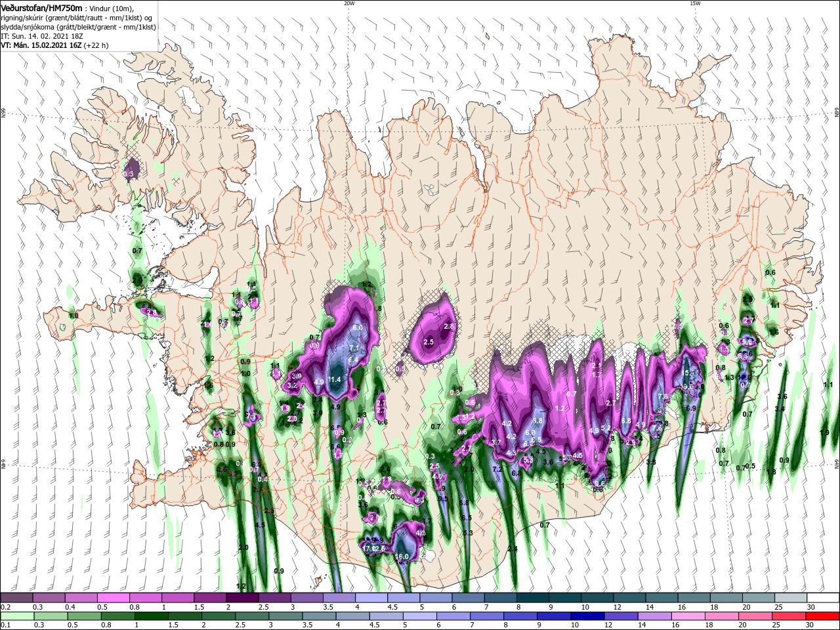Select the 6.4 precipitation value label
This screenshot has height=630, width=840.
pyautogui.click(x=353, y=360)
